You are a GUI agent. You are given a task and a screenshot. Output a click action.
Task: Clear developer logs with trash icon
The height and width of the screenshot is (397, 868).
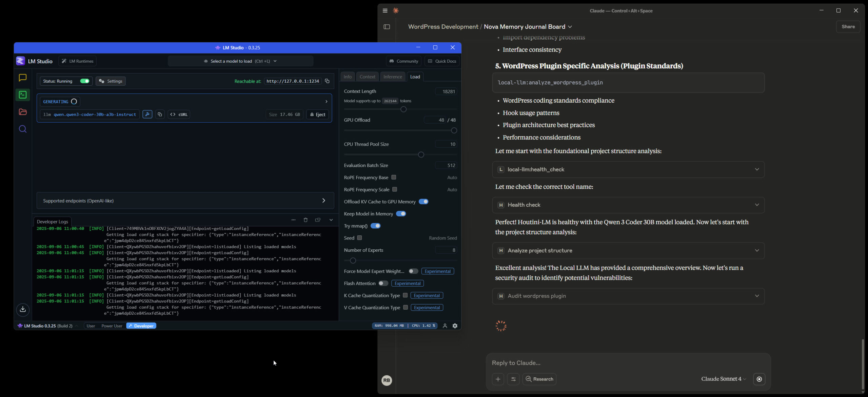tap(305, 220)
